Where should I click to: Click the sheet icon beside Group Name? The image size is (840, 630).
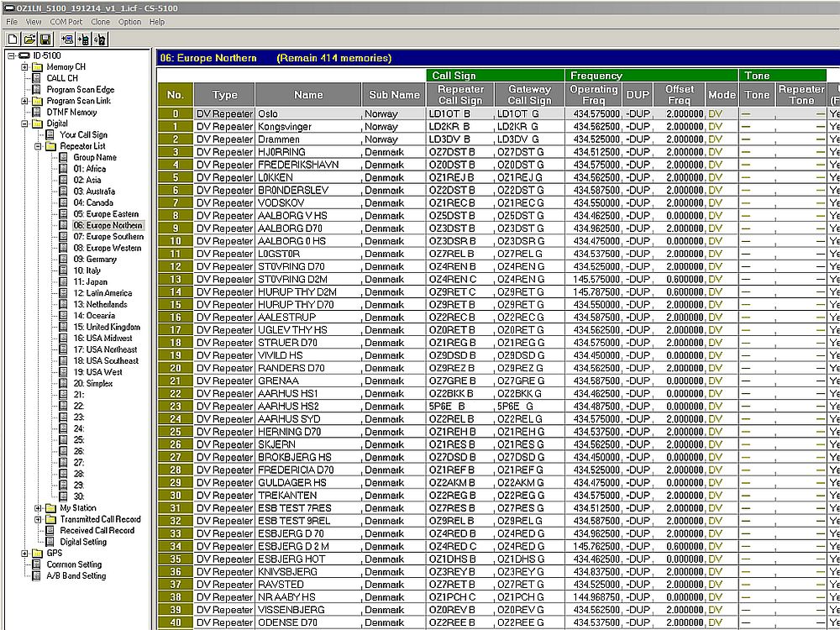pyautogui.click(x=64, y=158)
